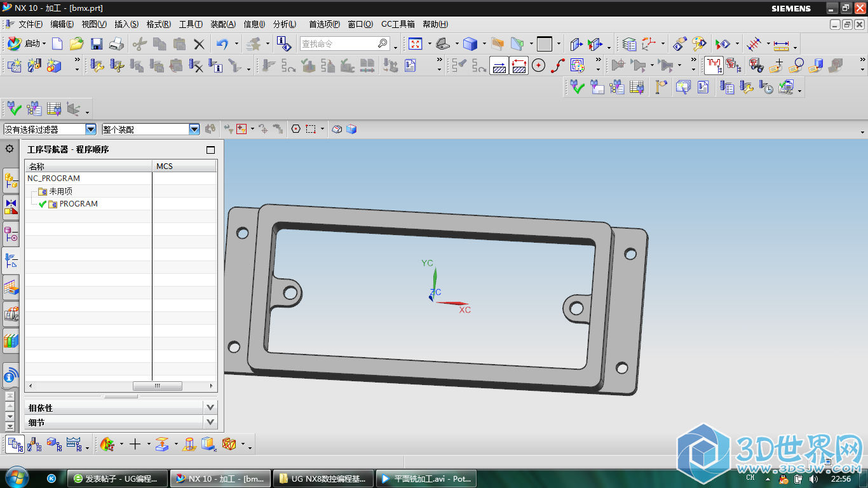The height and width of the screenshot is (488, 868).
Task: Switch to Machine Tool view icon
Action: click(x=34, y=444)
